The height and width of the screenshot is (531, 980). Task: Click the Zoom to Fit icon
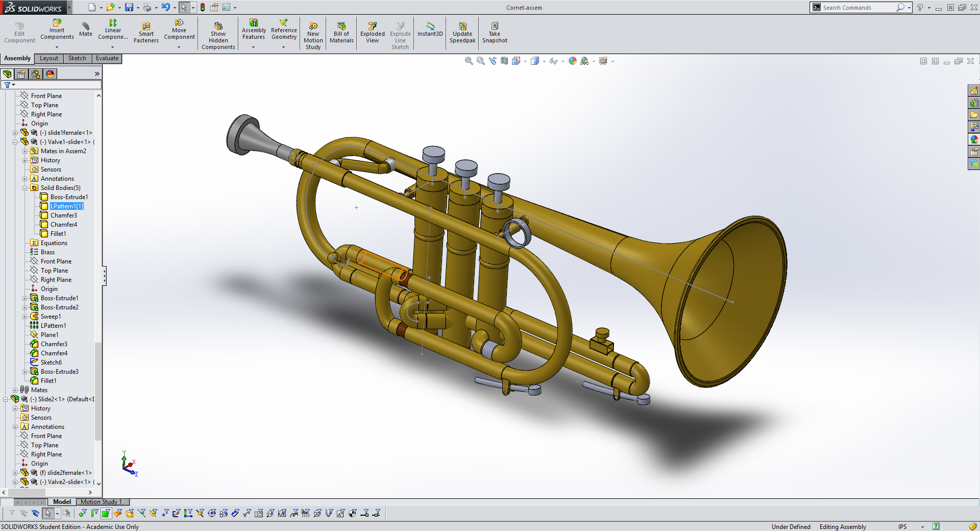coord(469,61)
